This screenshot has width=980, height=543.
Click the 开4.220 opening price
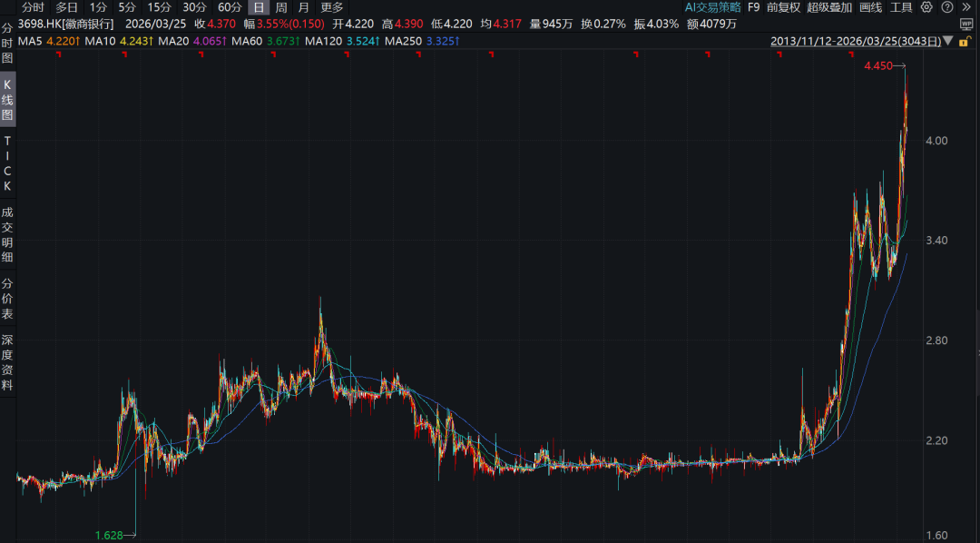coord(353,24)
